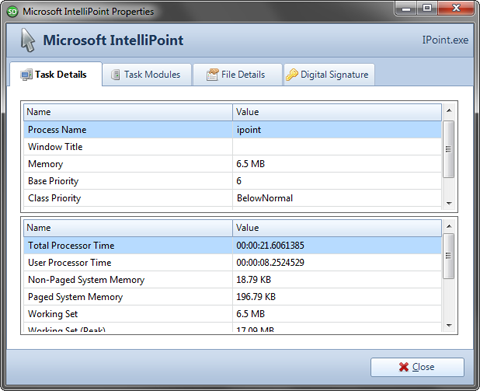Click the green app icon in title bar
480x391 pixels.
(x=12, y=12)
